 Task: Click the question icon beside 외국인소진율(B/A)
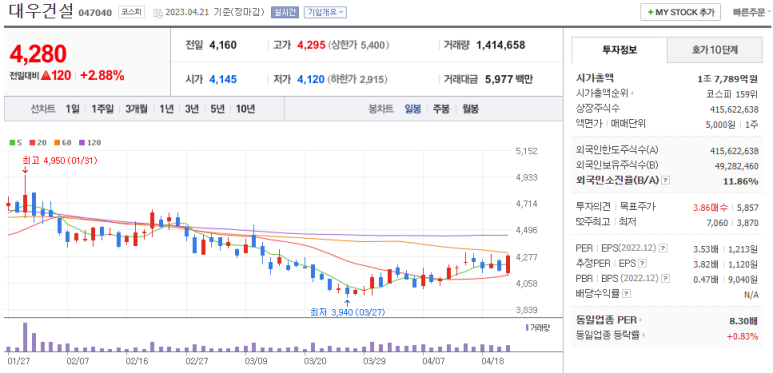[666, 180]
